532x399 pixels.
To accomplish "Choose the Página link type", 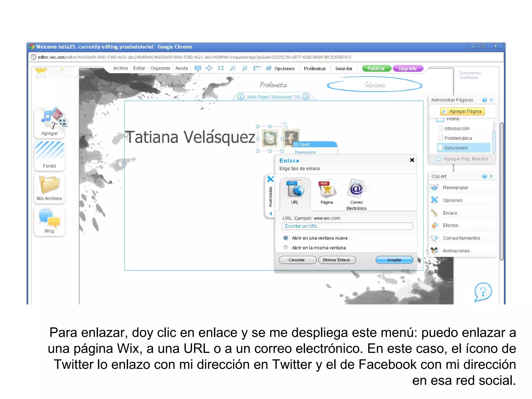I will pos(327,192).
